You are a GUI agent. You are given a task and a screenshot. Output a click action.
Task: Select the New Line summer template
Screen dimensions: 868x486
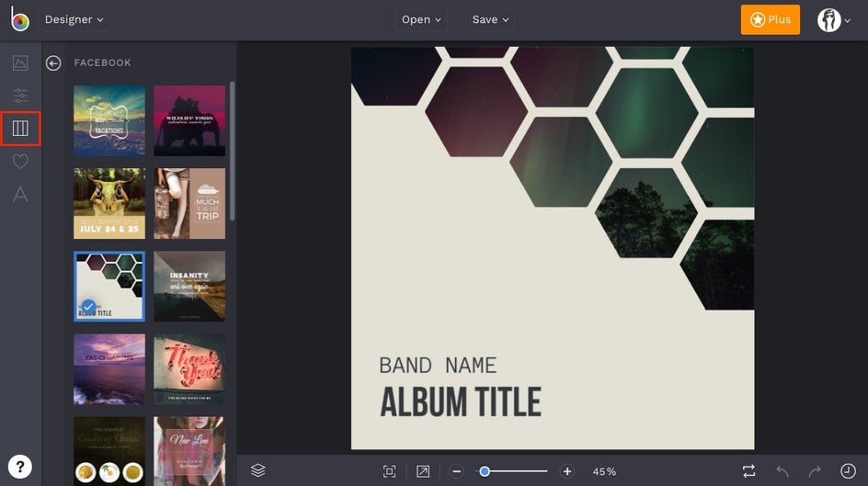189,451
